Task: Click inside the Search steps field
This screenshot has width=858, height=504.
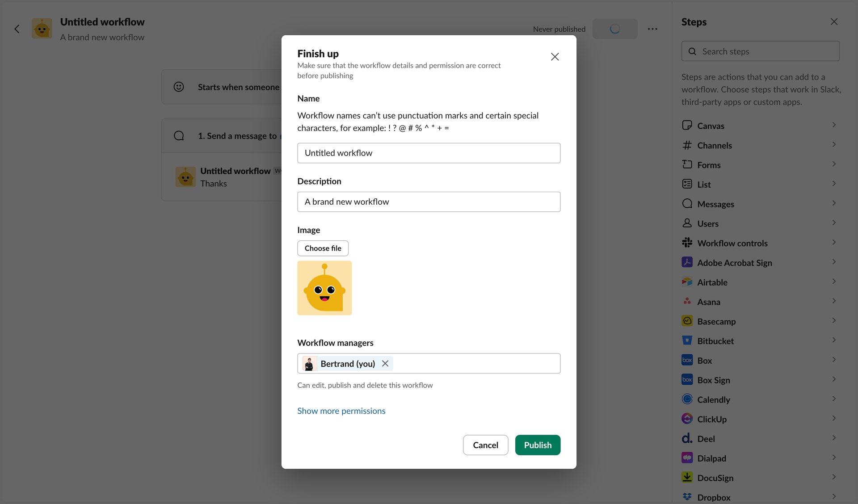Action: point(761,51)
